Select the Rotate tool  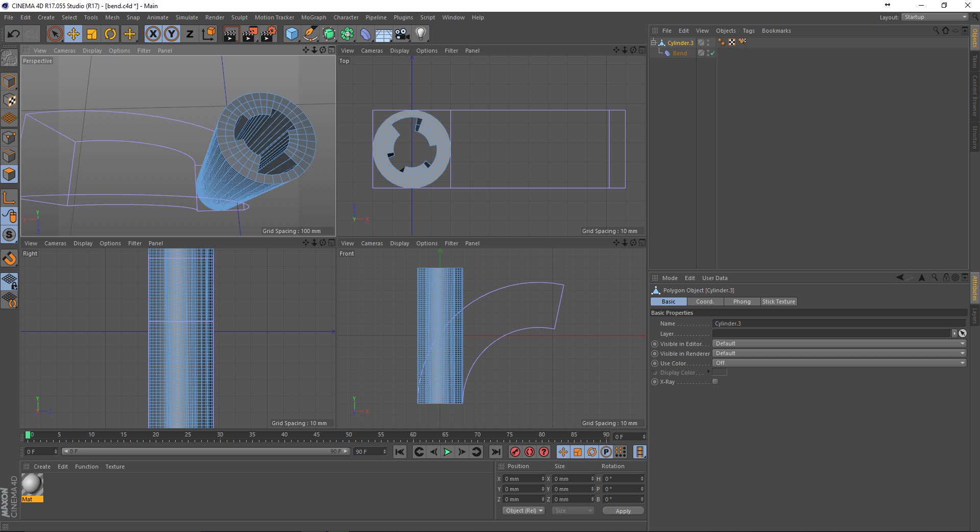pos(110,34)
